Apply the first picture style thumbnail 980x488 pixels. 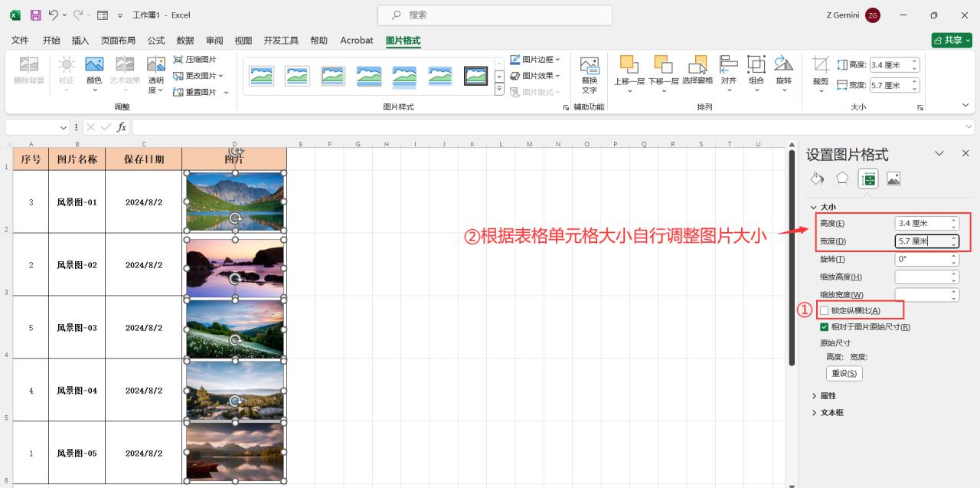(261, 76)
